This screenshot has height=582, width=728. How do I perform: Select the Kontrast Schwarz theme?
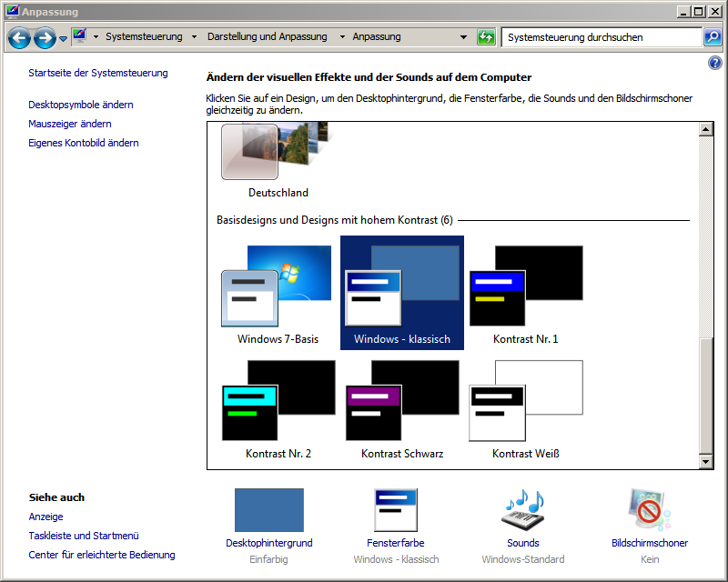pos(402,408)
